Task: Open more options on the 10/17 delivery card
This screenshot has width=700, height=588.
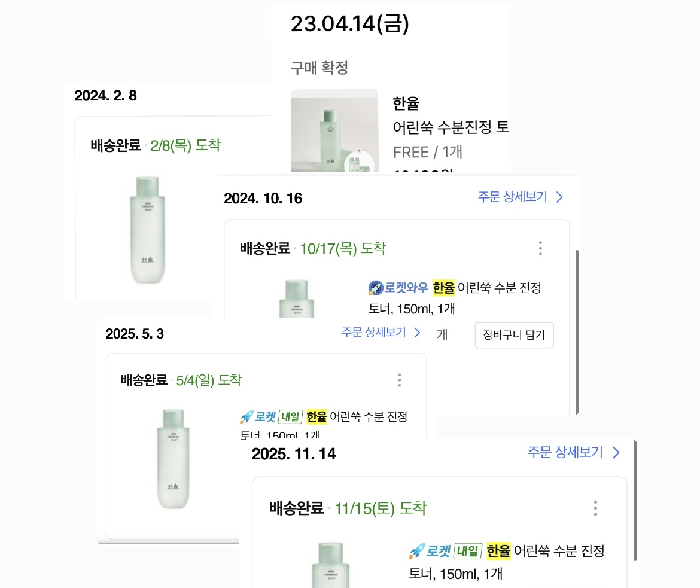Action: (x=540, y=248)
